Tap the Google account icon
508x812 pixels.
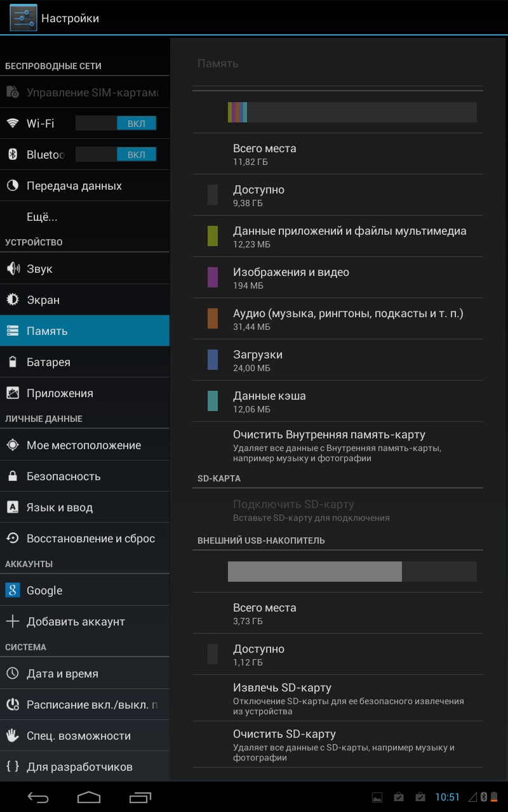(x=13, y=591)
